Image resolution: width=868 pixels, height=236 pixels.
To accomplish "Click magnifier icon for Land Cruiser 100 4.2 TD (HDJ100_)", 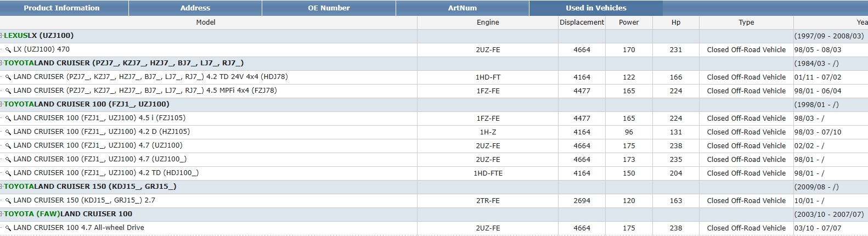I will (x=8, y=173).
